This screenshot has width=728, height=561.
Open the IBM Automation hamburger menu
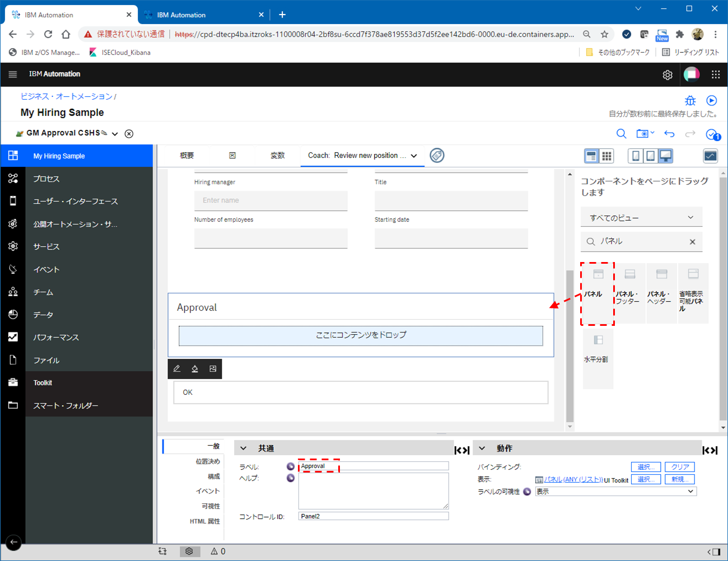13,74
